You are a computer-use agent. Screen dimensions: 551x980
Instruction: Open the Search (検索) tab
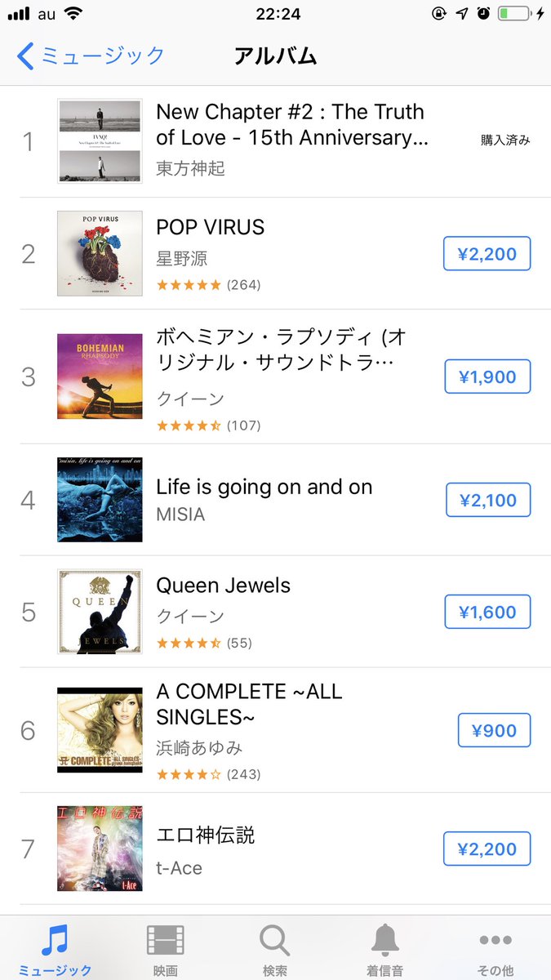point(275,947)
